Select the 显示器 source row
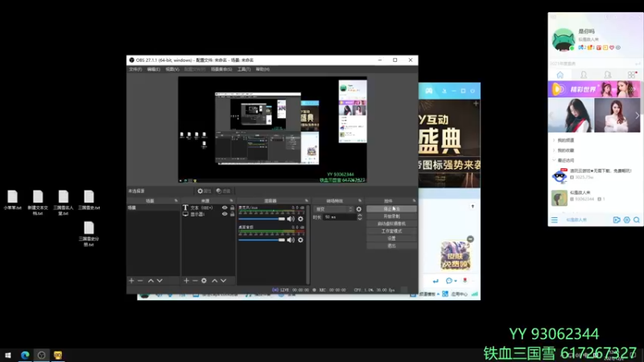Viewport: 644px width, 362px height. [x=208, y=214]
